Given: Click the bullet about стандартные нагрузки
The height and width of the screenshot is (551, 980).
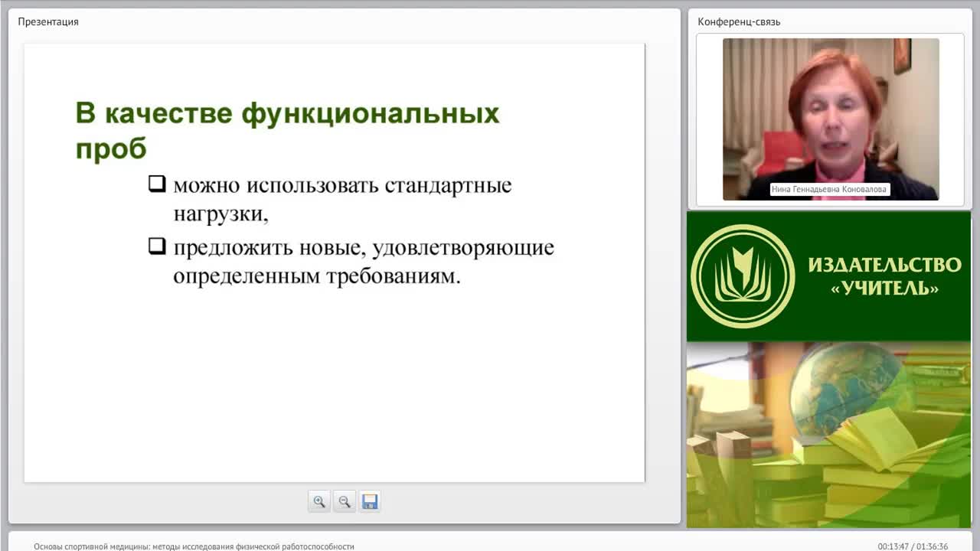Looking at the screenshot, I should point(330,200).
